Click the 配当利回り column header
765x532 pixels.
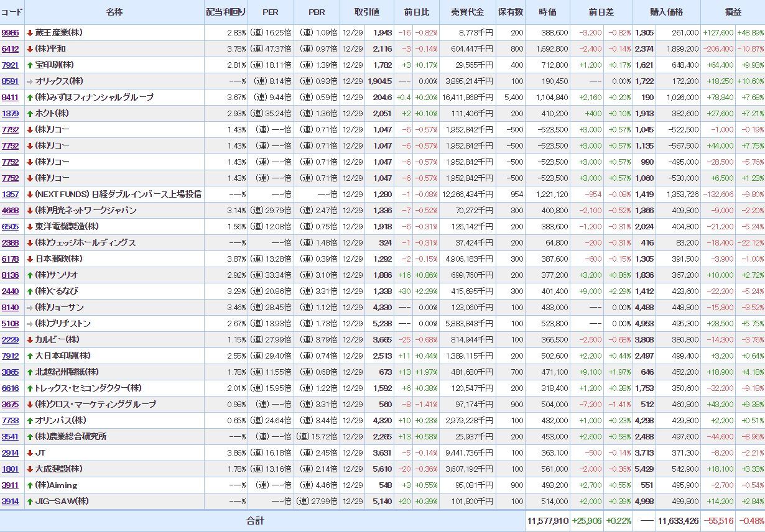point(226,12)
